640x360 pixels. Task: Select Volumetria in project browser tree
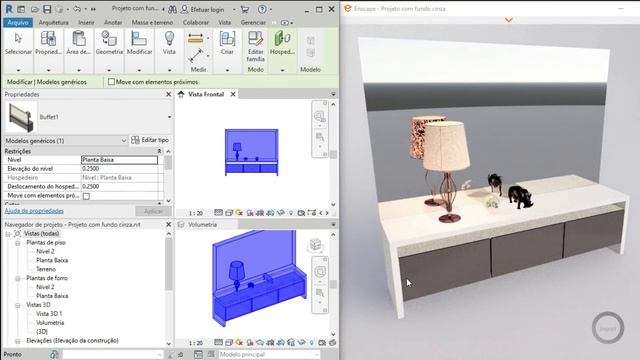pyautogui.click(x=50, y=323)
